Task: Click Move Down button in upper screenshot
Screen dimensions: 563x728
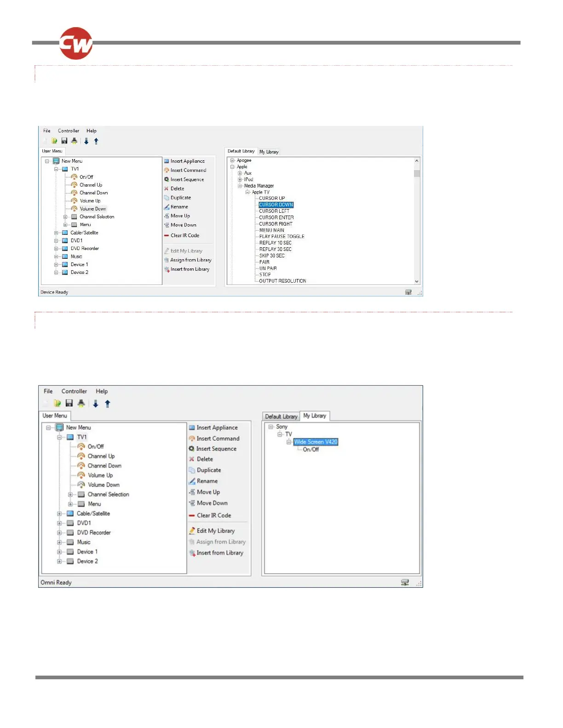Action: tap(180, 225)
